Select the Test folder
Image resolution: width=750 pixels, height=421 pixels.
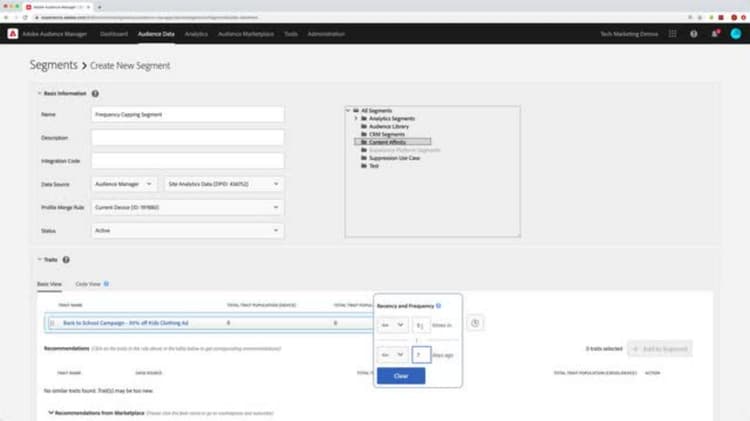coord(374,166)
